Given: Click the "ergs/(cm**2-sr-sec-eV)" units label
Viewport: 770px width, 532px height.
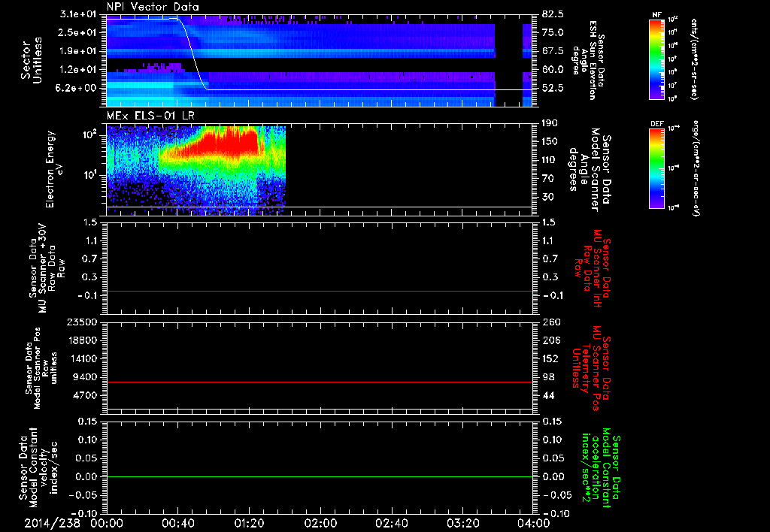Looking at the screenshot, I should [696, 168].
